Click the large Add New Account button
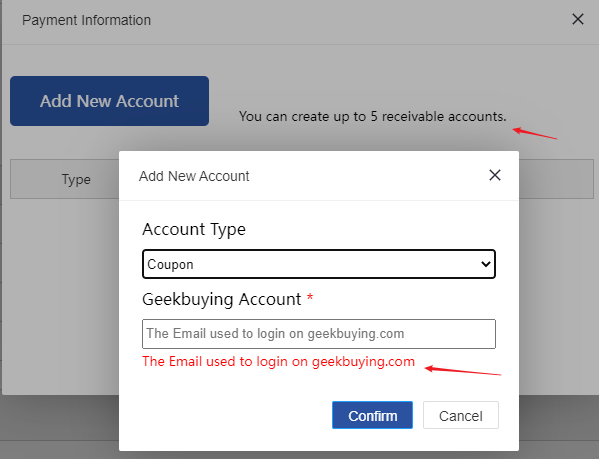The width and height of the screenshot is (599, 459). (x=109, y=101)
